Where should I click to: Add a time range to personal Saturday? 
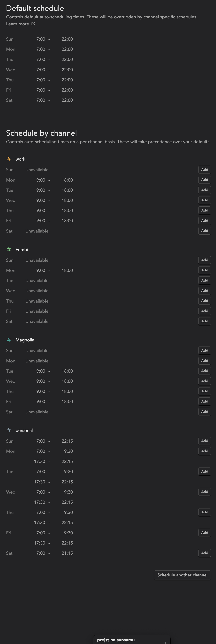(204, 553)
